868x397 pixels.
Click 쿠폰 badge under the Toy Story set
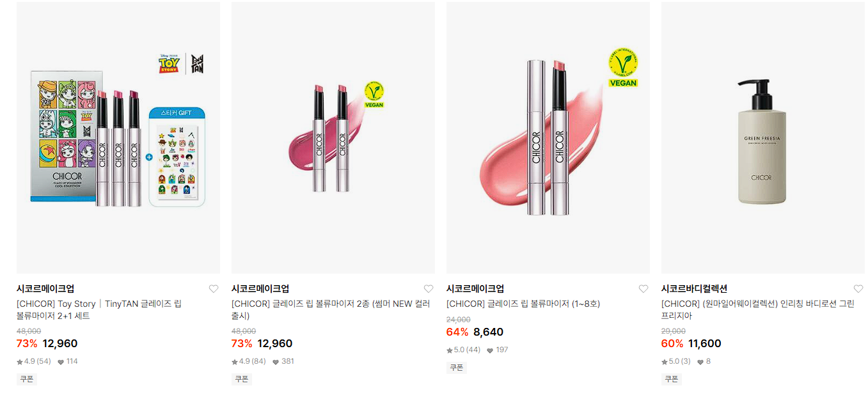pyautogui.click(x=27, y=379)
